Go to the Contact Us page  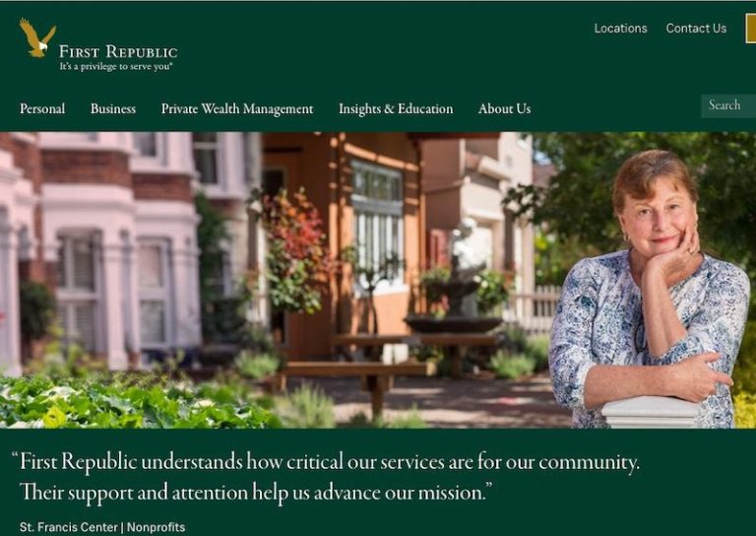click(x=696, y=29)
